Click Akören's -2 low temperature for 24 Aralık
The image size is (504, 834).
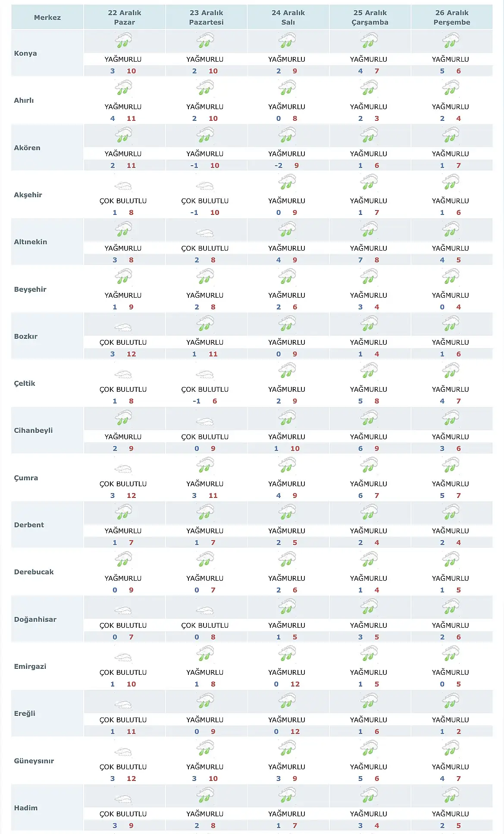click(x=279, y=165)
